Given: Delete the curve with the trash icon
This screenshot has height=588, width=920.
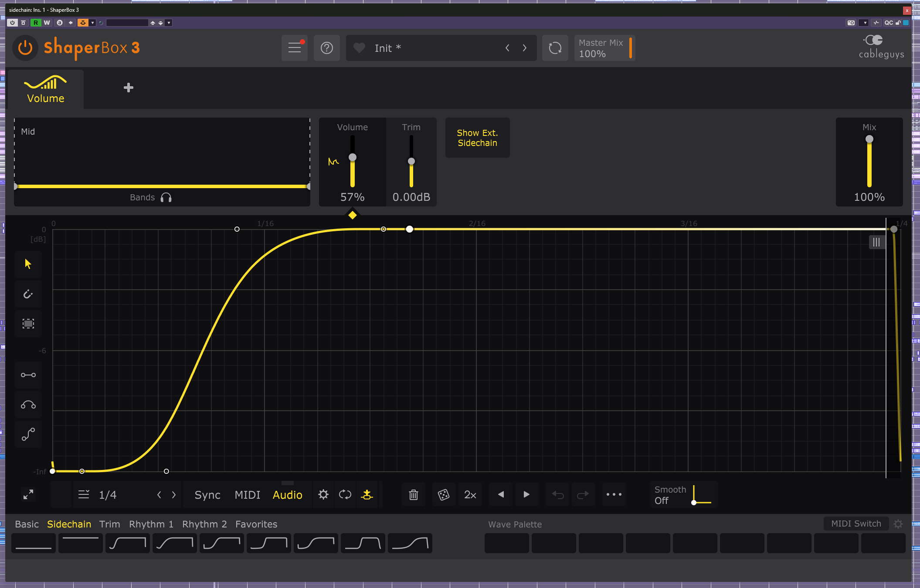Looking at the screenshot, I should (x=414, y=494).
